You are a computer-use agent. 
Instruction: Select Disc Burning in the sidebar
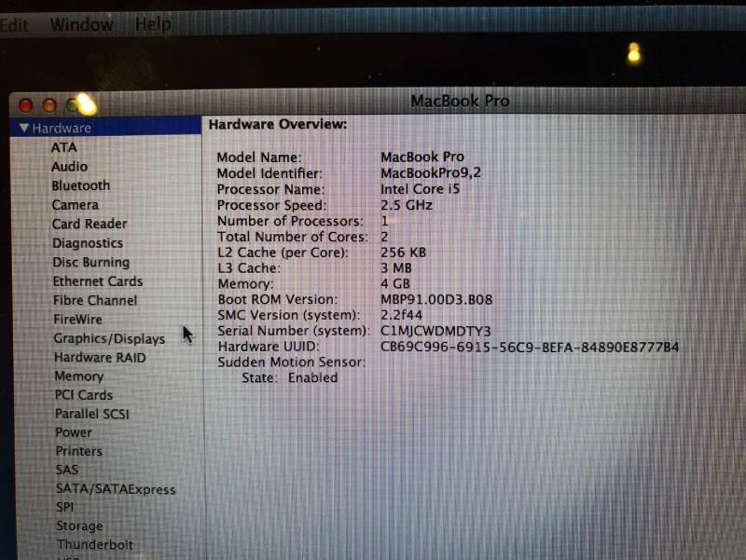click(x=90, y=263)
